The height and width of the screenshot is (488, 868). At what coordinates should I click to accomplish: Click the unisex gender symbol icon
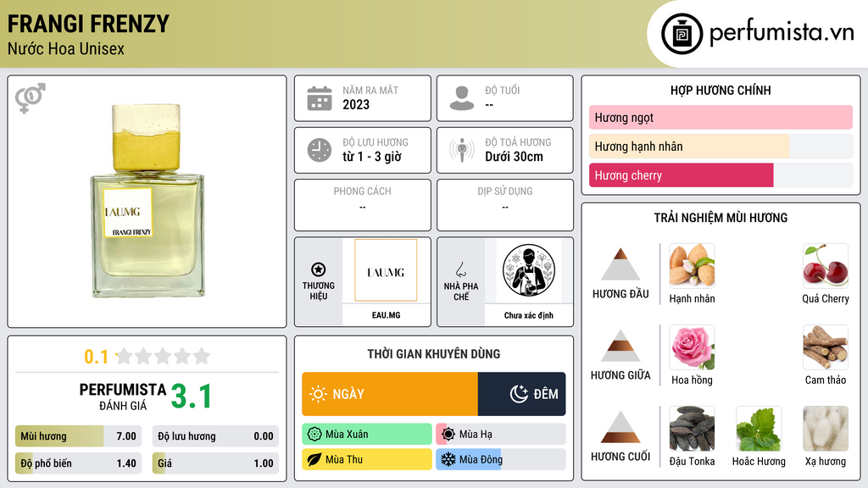30,98
